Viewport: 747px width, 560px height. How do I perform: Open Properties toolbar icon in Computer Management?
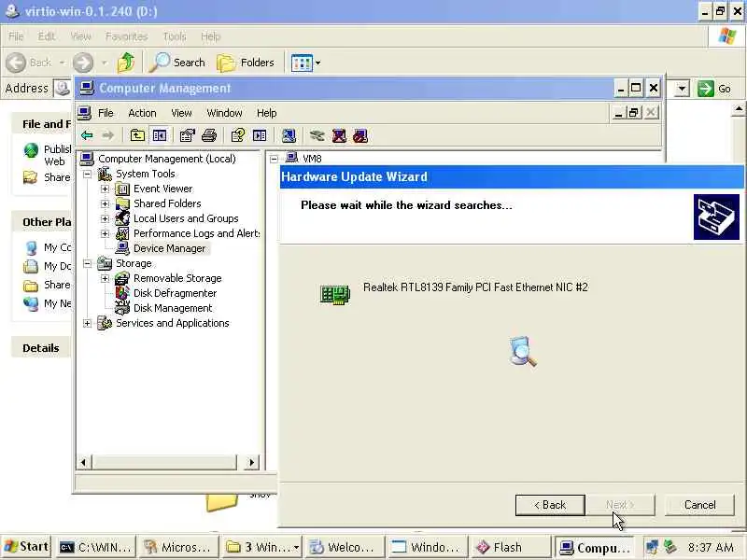pos(188,135)
